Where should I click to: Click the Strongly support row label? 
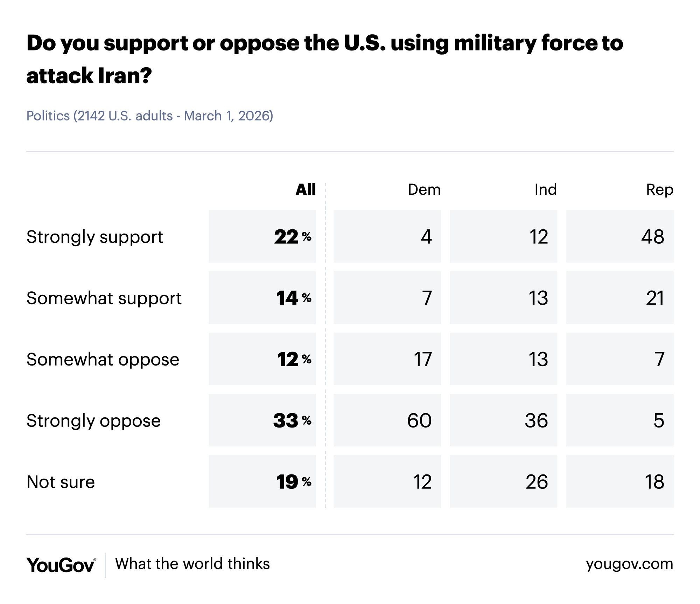pos(95,237)
